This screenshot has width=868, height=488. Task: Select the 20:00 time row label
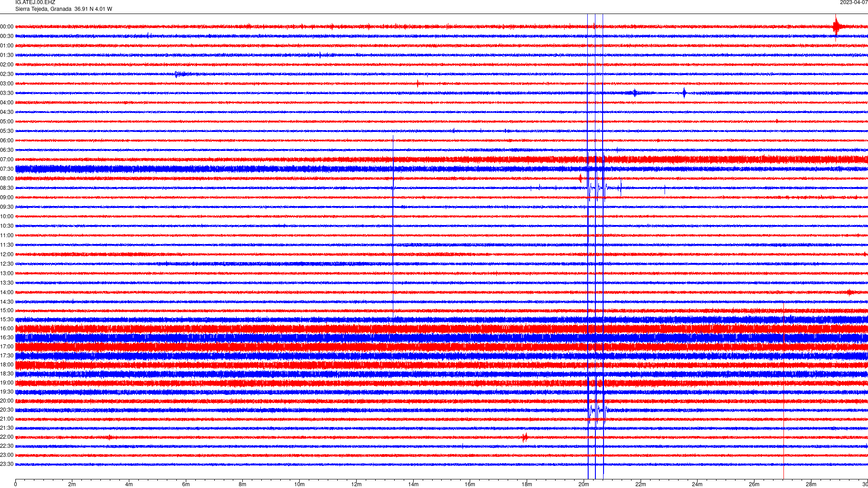[x=7, y=401]
